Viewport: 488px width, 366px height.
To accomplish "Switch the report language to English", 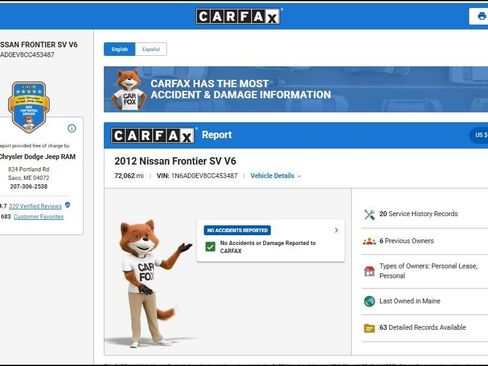I will coord(120,49).
